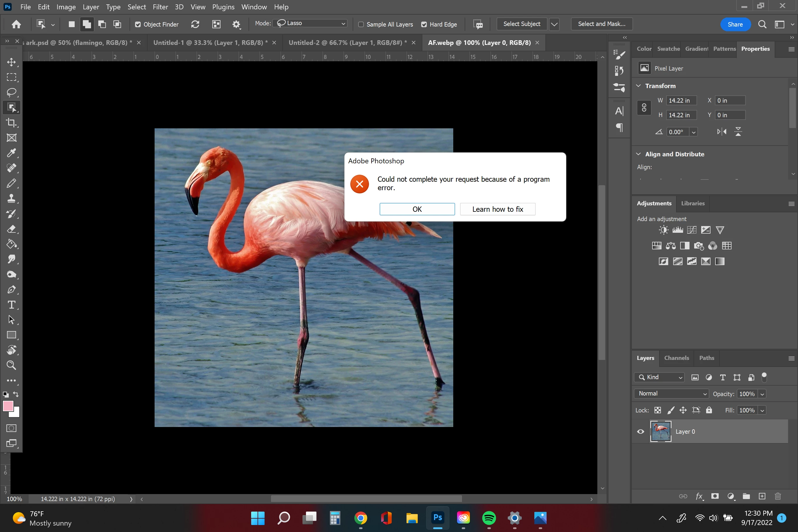Image resolution: width=798 pixels, height=532 pixels.
Task: Add a layer mask
Action: (x=715, y=496)
